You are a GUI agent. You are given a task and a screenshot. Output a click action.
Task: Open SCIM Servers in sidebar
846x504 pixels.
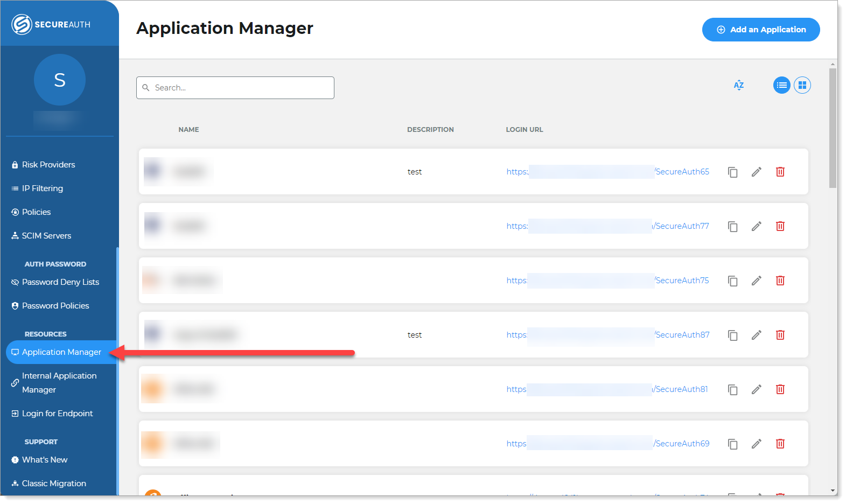click(x=41, y=236)
